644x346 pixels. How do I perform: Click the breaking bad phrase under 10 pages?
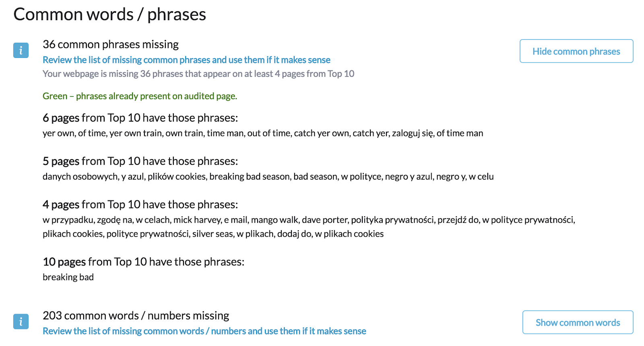pos(68,277)
